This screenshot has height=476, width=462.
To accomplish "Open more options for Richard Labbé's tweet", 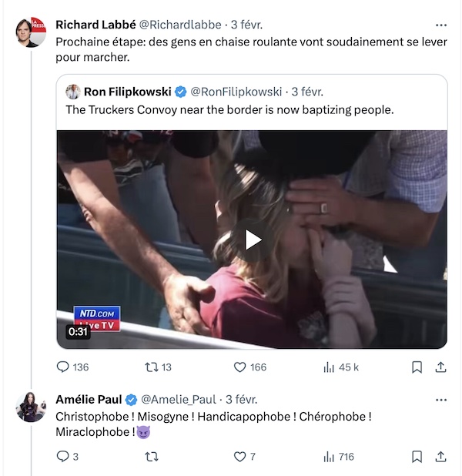I will click(x=440, y=24).
